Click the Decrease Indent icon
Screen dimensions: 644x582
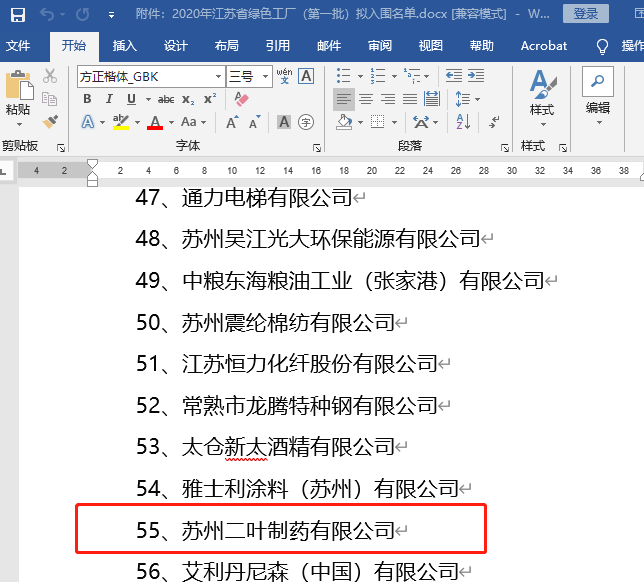click(453, 76)
